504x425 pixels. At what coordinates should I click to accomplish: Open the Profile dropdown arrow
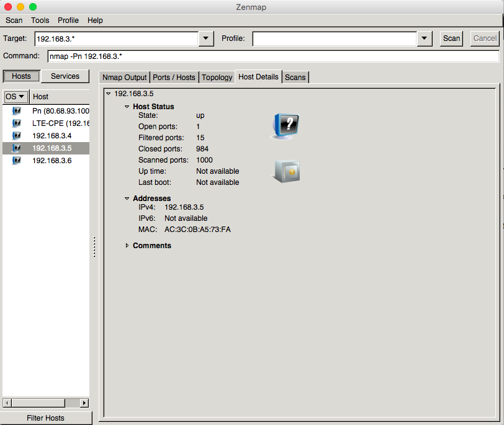[x=425, y=38]
